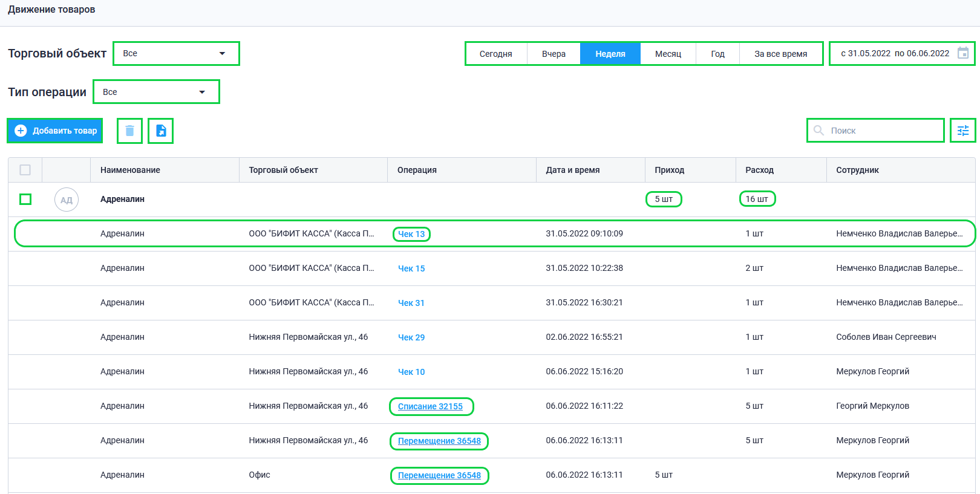
Task: Open the Тип операции dropdown
Action: pyautogui.click(x=157, y=92)
